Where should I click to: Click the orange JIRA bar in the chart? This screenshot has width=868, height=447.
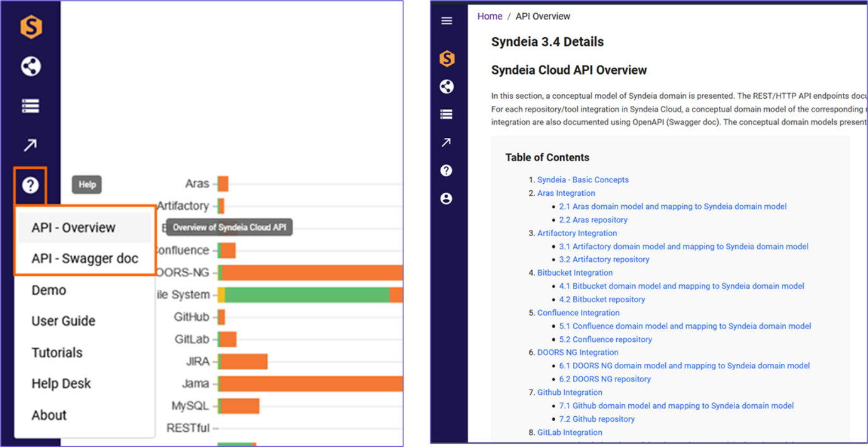point(244,361)
